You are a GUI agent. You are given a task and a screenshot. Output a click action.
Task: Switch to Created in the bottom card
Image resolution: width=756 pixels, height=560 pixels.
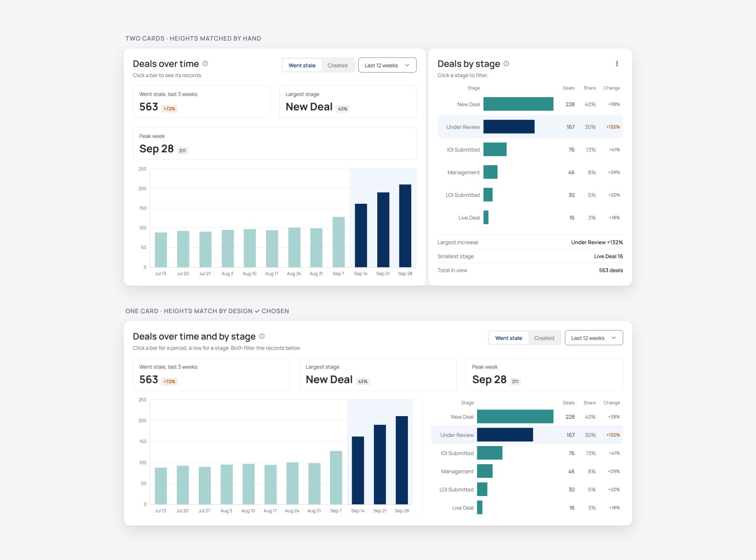coord(544,338)
